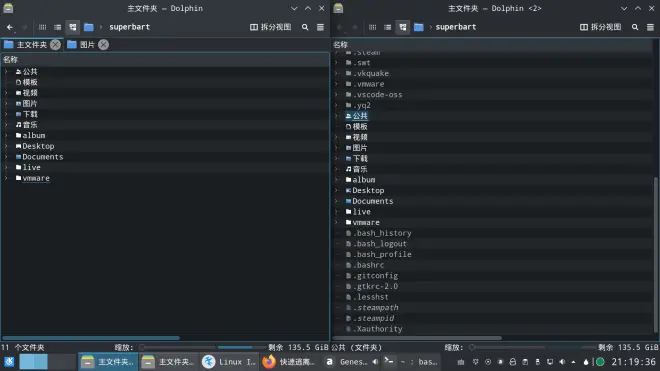Screen dimensions: 660x371
Task: Click home folder icon in right location bar
Action: click(x=418, y=27)
